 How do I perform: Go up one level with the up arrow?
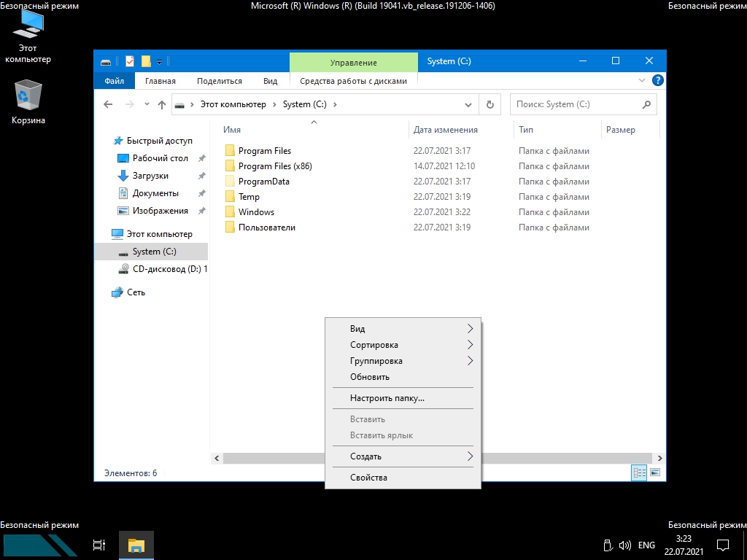tap(162, 104)
